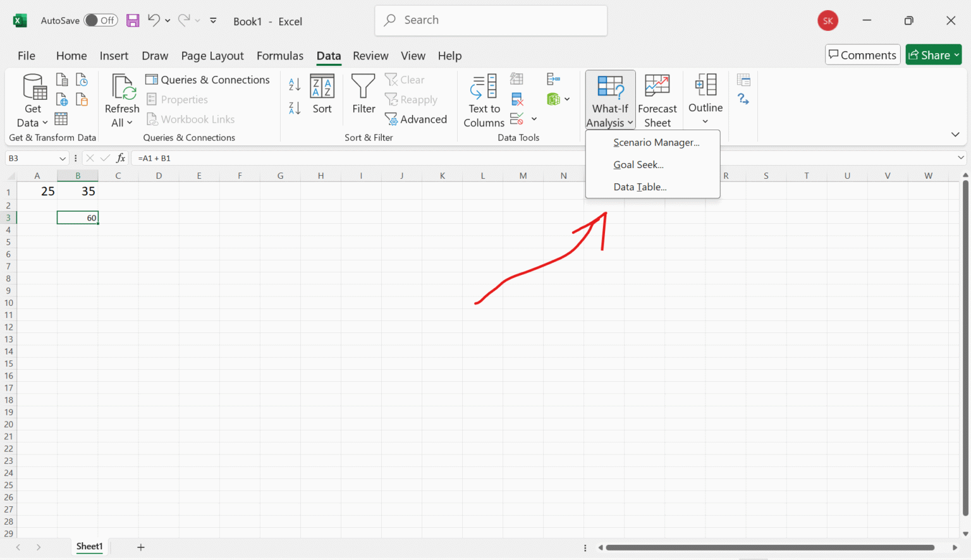Open the Data Validation tool

click(516, 118)
